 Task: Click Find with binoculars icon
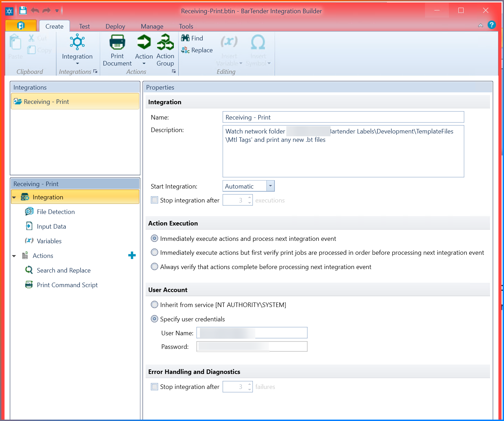click(x=192, y=38)
